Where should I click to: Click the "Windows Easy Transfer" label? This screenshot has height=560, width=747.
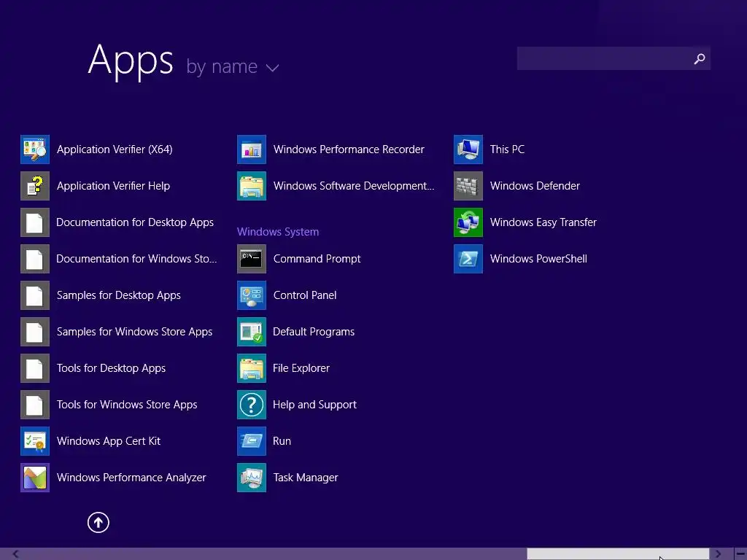543,222
